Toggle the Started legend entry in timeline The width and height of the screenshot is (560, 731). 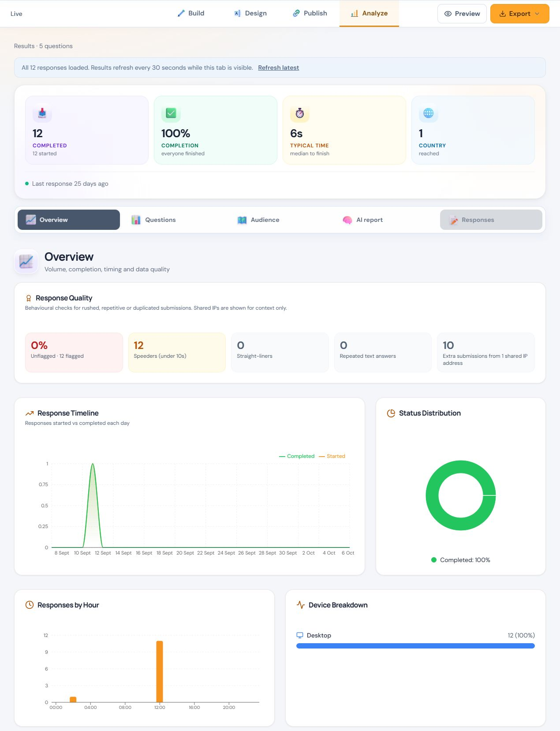(332, 456)
